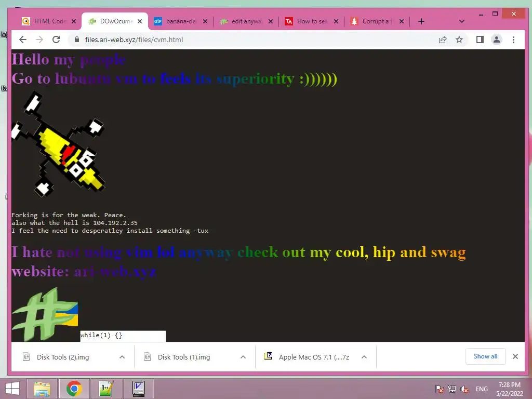Expand options for Disk Tools (2).img

[122, 357]
